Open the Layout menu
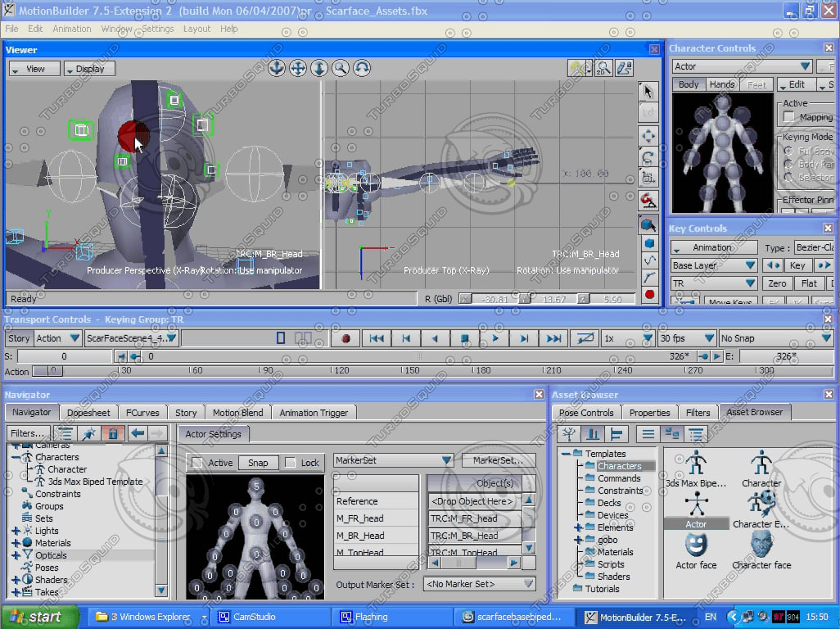The height and width of the screenshot is (629, 840). (196, 29)
